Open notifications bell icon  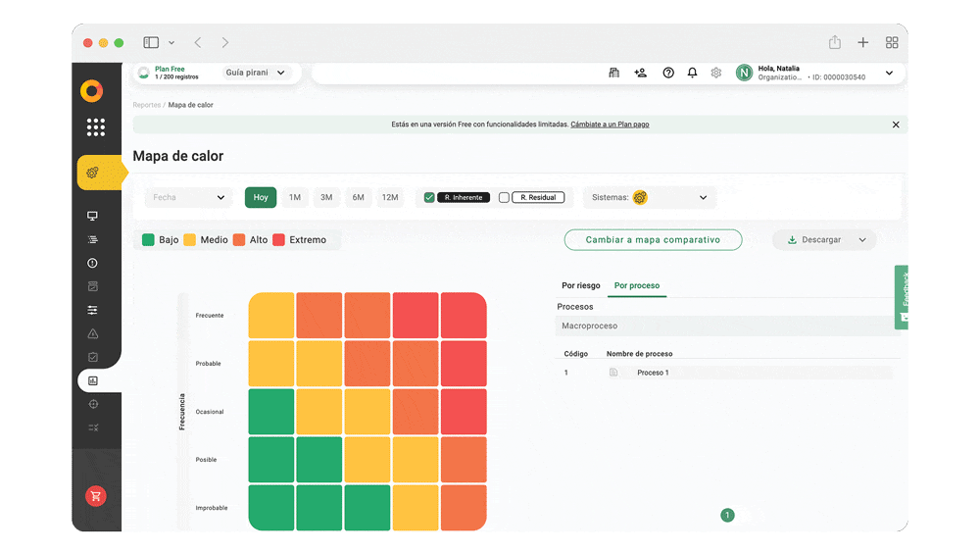(693, 73)
